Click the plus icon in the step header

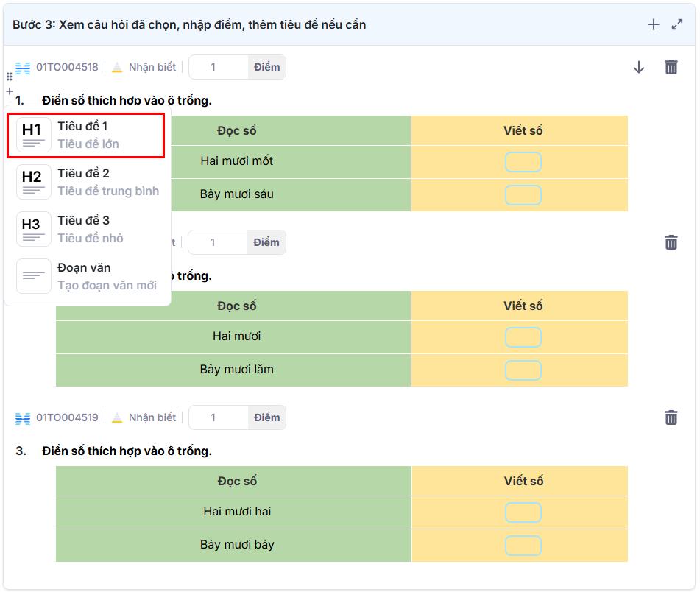tap(653, 25)
